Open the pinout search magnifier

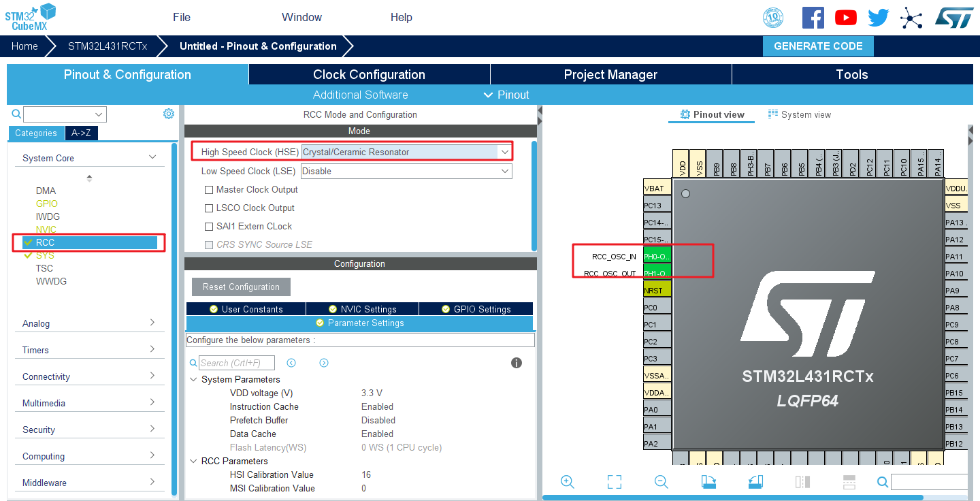[x=882, y=482]
